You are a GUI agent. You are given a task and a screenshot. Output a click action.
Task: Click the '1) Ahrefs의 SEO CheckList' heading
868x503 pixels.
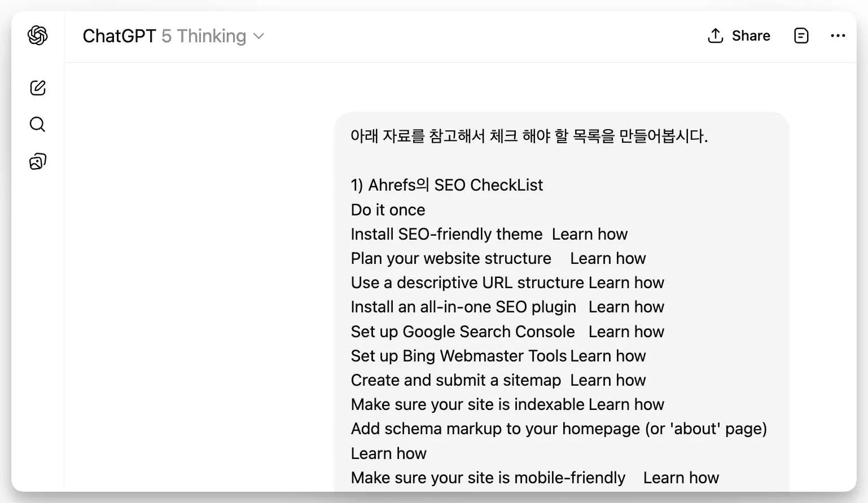(446, 185)
